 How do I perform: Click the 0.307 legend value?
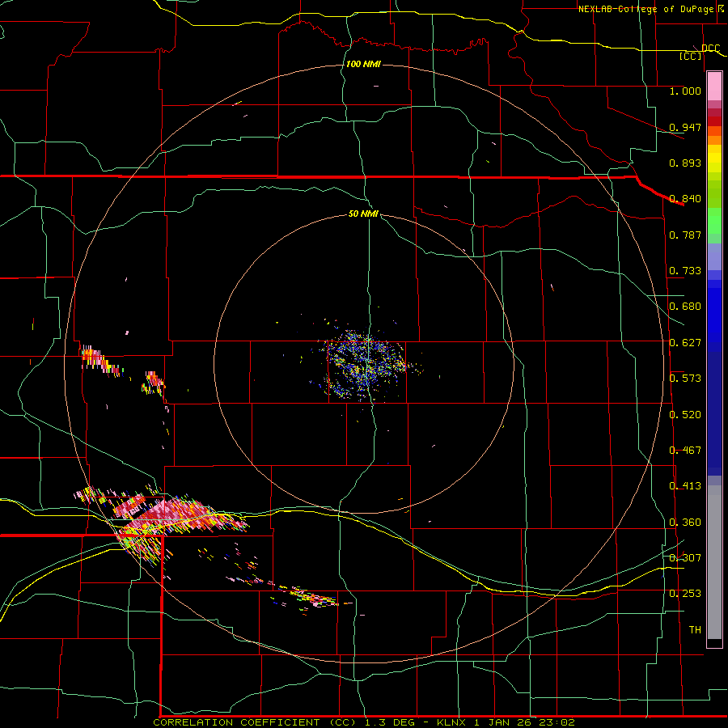tap(685, 557)
